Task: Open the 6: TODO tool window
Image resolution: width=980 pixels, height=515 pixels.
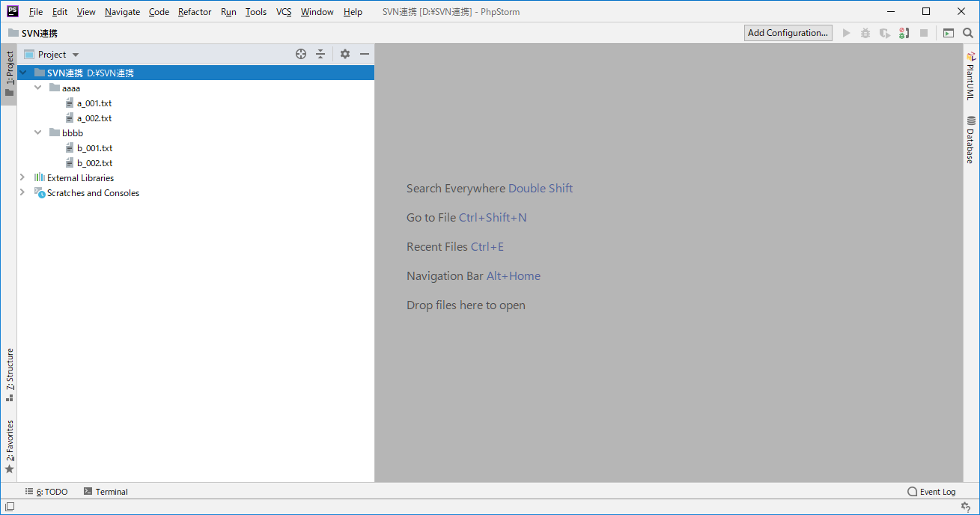Action: tap(46, 492)
